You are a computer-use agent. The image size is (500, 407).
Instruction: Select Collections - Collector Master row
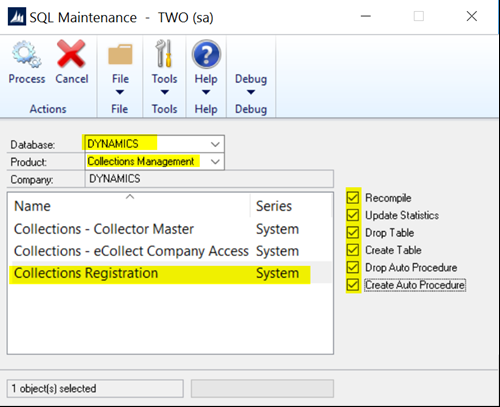[170, 229]
